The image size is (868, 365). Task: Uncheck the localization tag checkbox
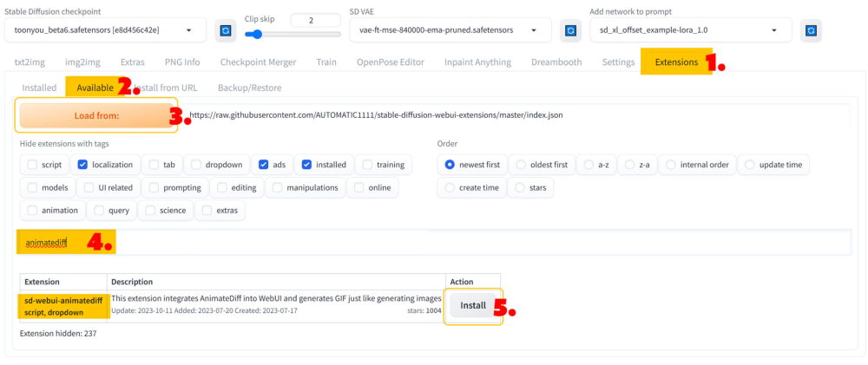point(83,164)
